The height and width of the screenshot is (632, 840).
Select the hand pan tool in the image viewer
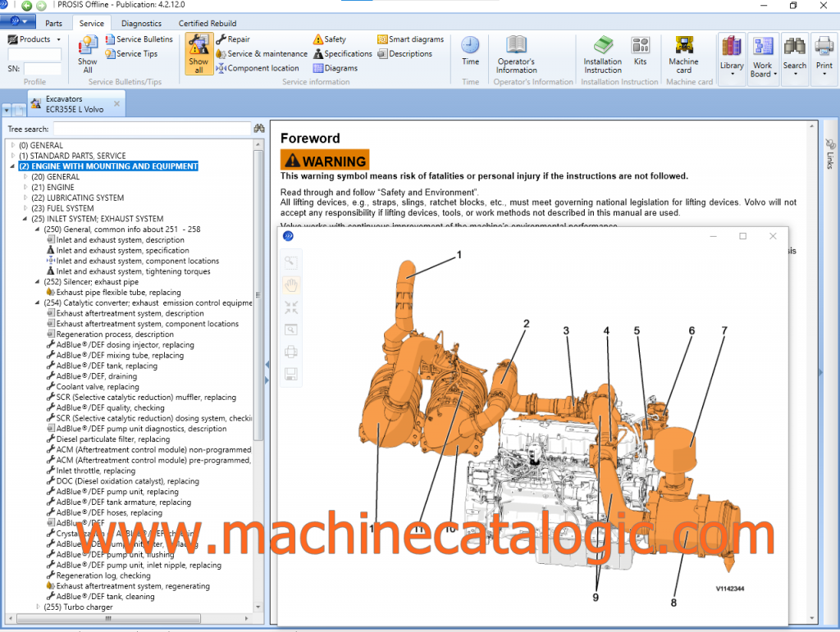(290, 284)
